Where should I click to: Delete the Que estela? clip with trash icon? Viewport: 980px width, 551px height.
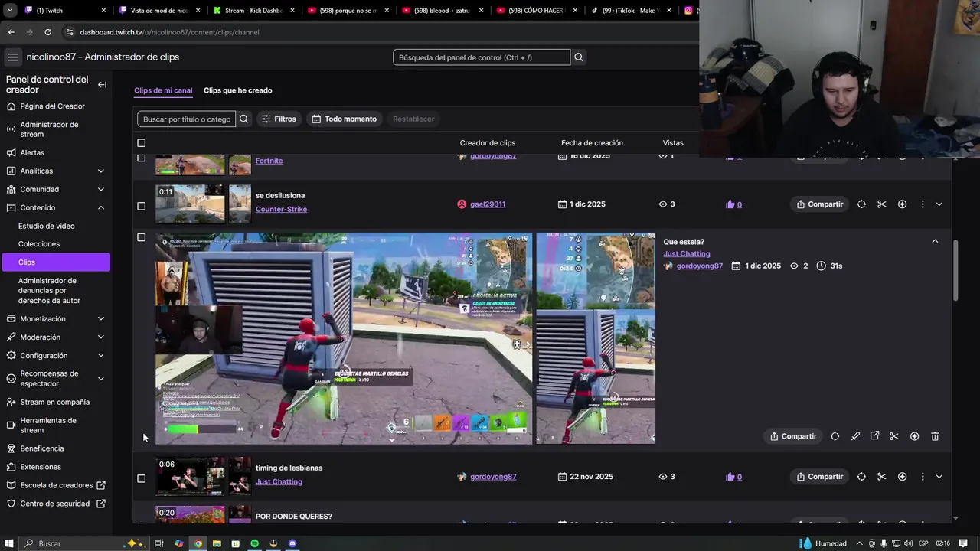[x=935, y=436]
